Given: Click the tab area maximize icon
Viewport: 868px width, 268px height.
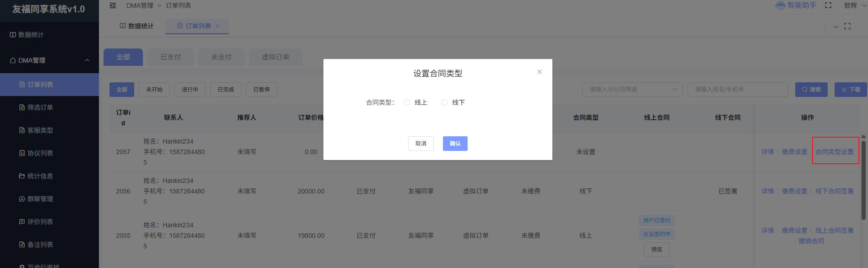Looking at the screenshot, I should coord(847,27).
